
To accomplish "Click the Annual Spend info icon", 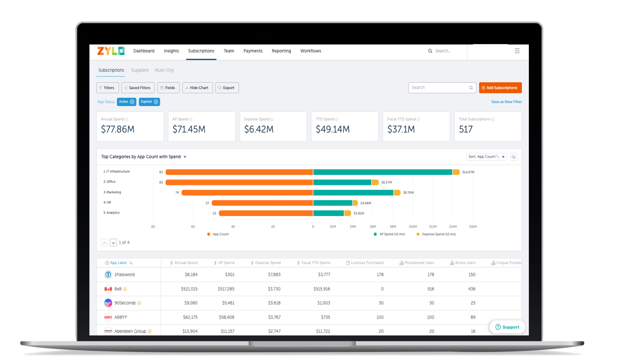I will coord(127,120).
